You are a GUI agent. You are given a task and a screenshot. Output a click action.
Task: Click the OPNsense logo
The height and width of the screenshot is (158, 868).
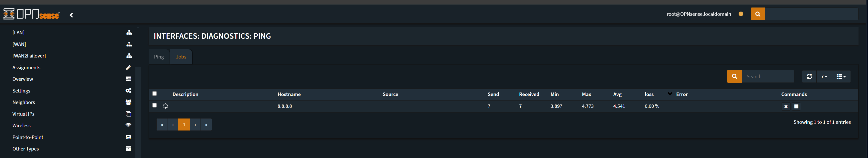point(31,14)
